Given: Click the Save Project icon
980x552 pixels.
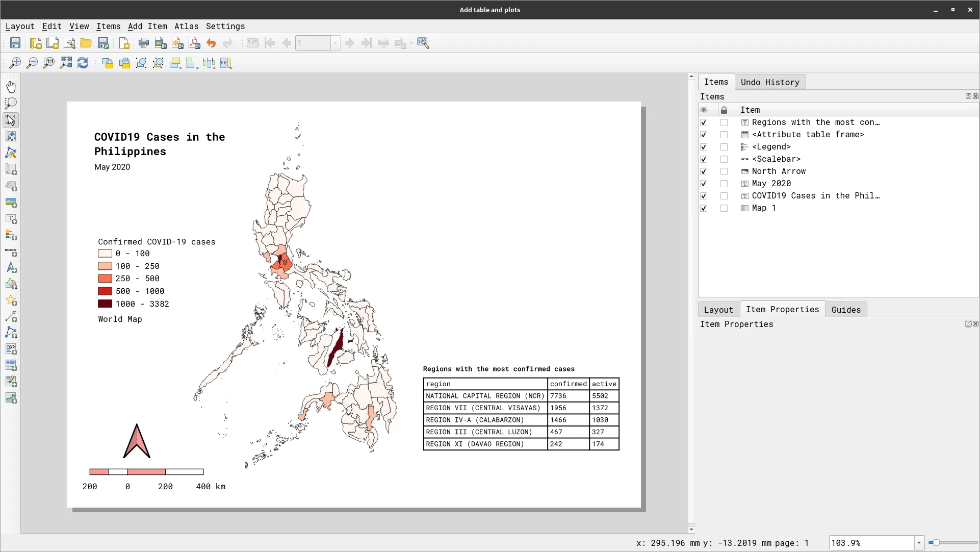Looking at the screenshot, I should point(15,43).
